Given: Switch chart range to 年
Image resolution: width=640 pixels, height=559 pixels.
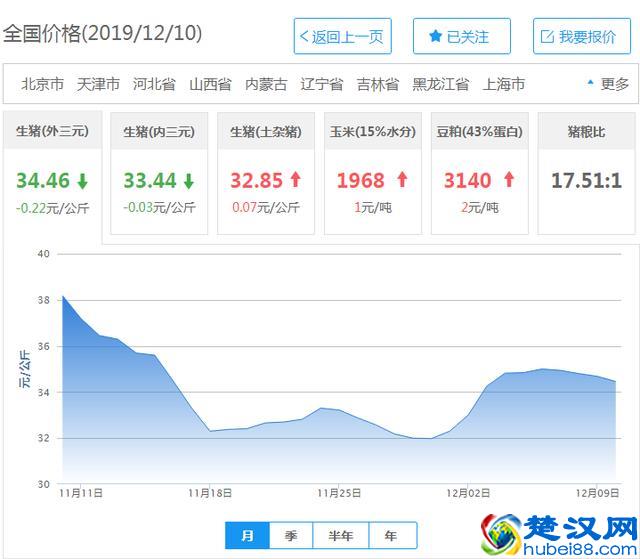Looking at the screenshot, I should pos(393,535).
